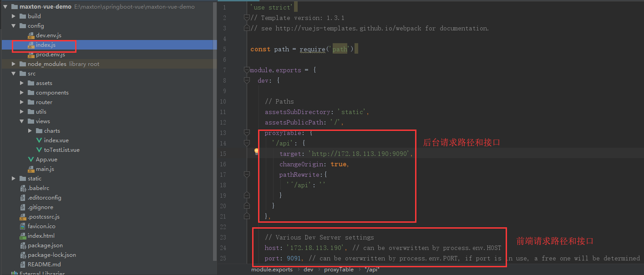Collapse the config folder arrow
Image resolution: width=644 pixels, height=275 pixels.
point(14,26)
